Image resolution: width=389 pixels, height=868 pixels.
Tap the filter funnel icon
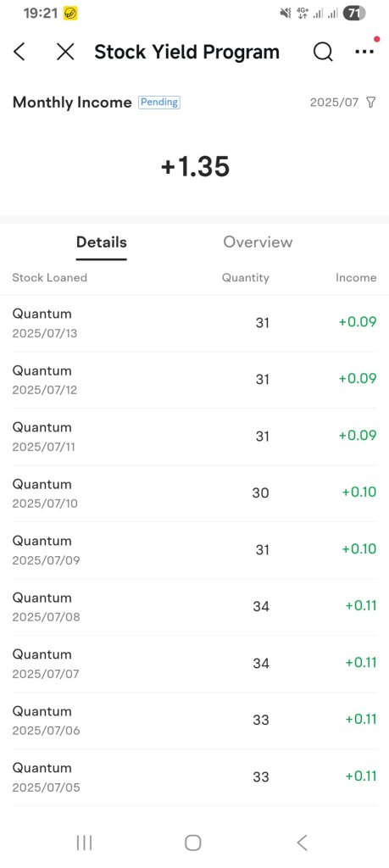pyautogui.click(x=371, y=103)
